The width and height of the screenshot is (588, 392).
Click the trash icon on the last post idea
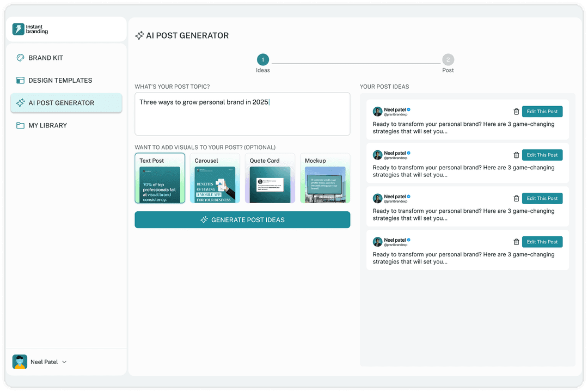tap(516, 242)
